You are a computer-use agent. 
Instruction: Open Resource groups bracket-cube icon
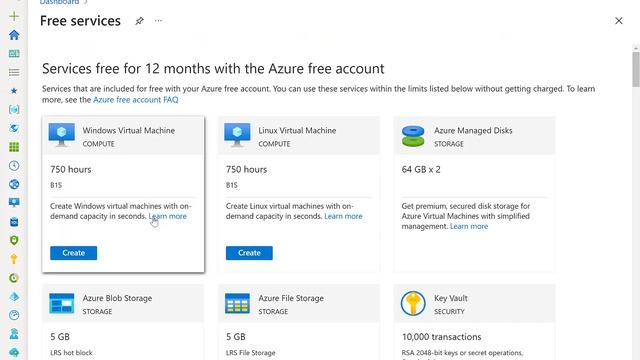(14, 109)
